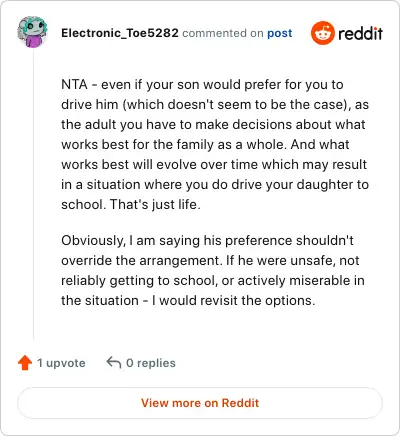Screen dimensions: 400x436
Task: Click the '1 upvote' count label
Action: [61, 363]
